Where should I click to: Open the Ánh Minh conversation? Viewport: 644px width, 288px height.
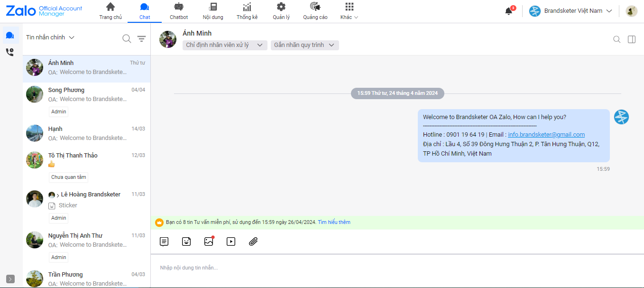click(x=87, y=69)
